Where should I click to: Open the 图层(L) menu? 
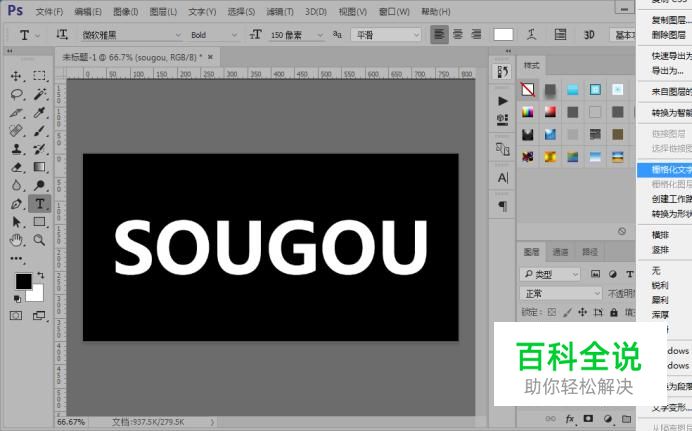[x=163, y=12]
